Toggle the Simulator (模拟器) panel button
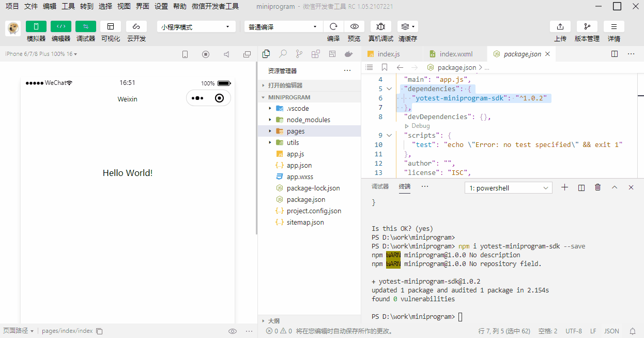644x338 pixels. click(x=36, y=26)
